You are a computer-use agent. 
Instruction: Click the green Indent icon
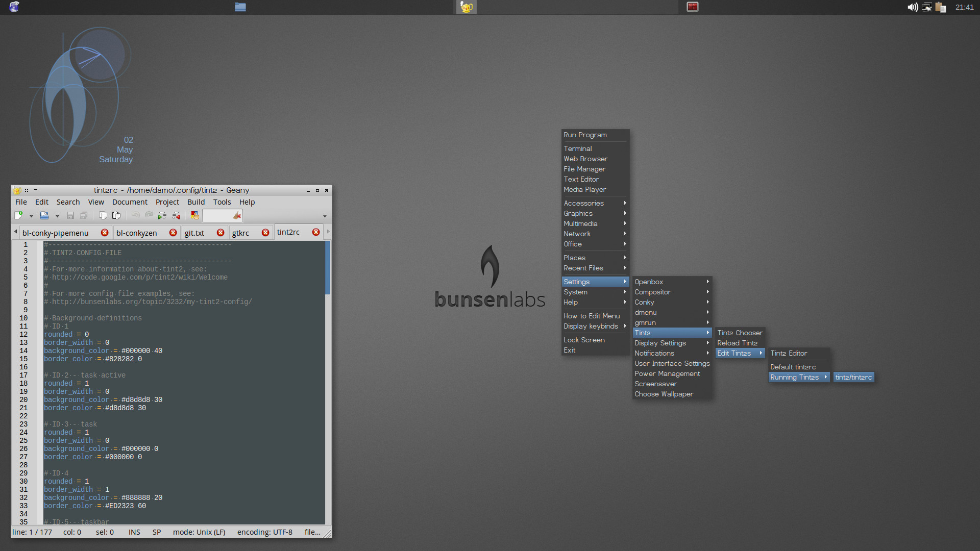point(162,216)
